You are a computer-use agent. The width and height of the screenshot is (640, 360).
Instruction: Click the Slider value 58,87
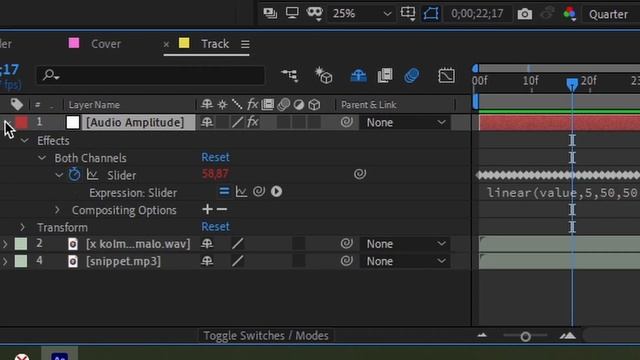[x=215, y=173]
